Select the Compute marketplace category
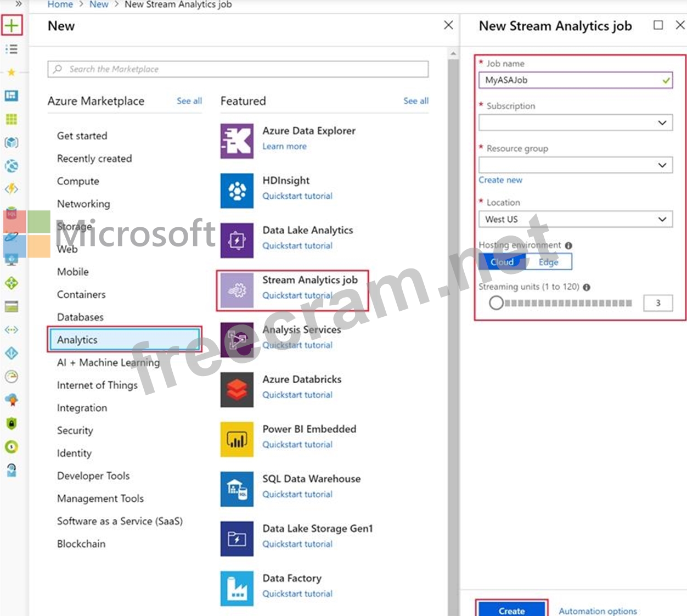The width and height of the screenshot is (687, 616). point(78,181)
